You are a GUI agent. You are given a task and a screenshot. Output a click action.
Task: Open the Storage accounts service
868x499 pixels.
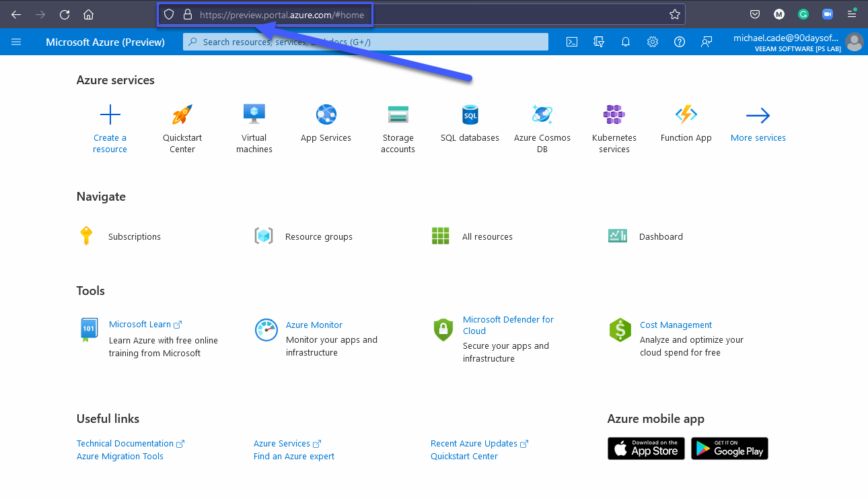[x=398, y=114]
